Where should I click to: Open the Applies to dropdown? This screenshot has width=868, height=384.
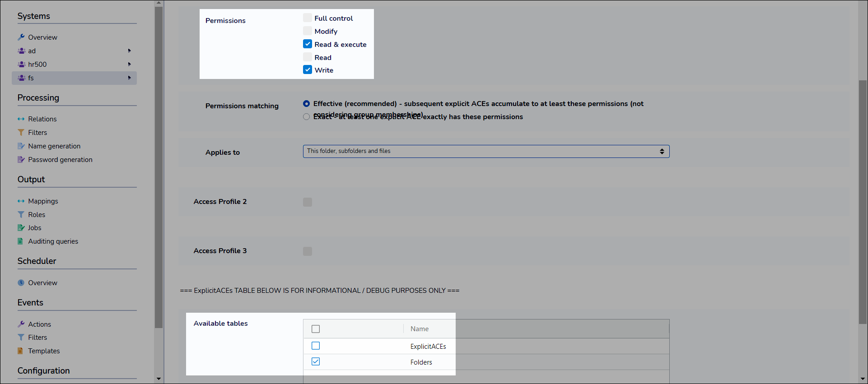tap(485, 151)
